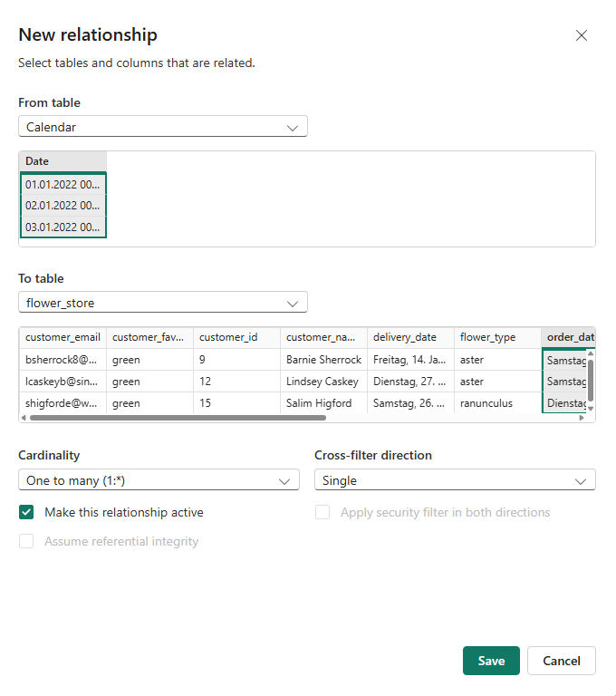This screenshot has height=696, width=616.
Task: Toggle Apply security filter in both directions
Action: pyautogui.click(x=322, y=513)
